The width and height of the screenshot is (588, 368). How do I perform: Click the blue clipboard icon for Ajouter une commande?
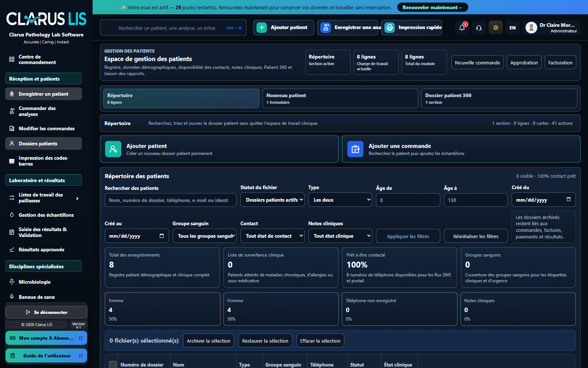click(355, 149)
